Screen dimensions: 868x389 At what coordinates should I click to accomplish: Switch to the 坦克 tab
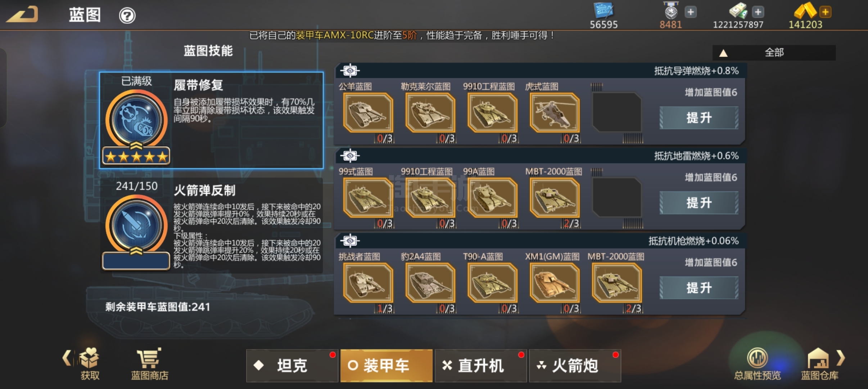(292, 366)
